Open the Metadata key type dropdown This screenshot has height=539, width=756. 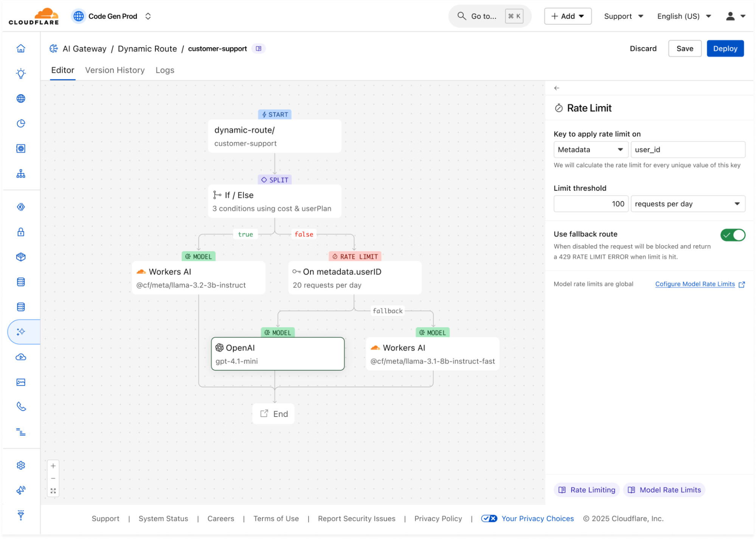pyautogui.click(x=591, y=150)
